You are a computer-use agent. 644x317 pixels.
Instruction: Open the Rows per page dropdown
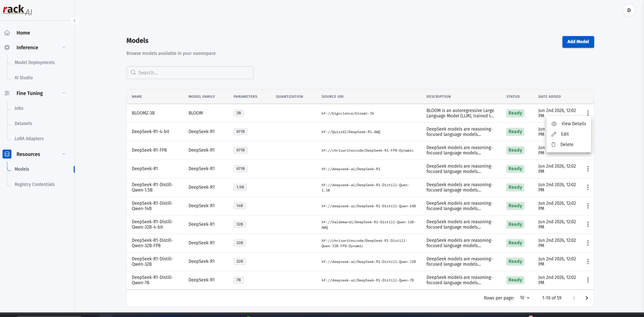pos(525,298)
